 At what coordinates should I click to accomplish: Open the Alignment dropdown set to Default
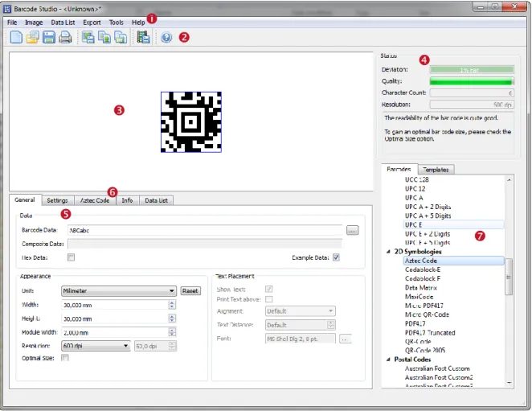tap(301, 311)
